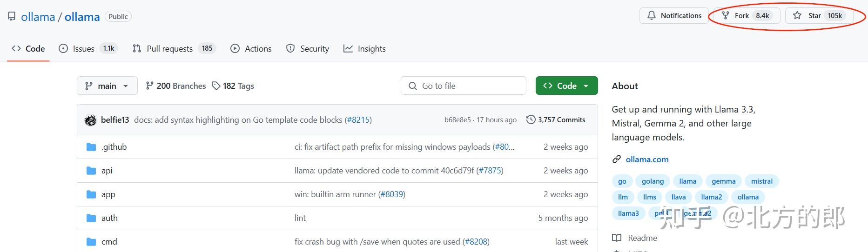Viewport: 868px width, 252px height.
Task: Open pull request #8215 link
Action: tap(358, 120)
